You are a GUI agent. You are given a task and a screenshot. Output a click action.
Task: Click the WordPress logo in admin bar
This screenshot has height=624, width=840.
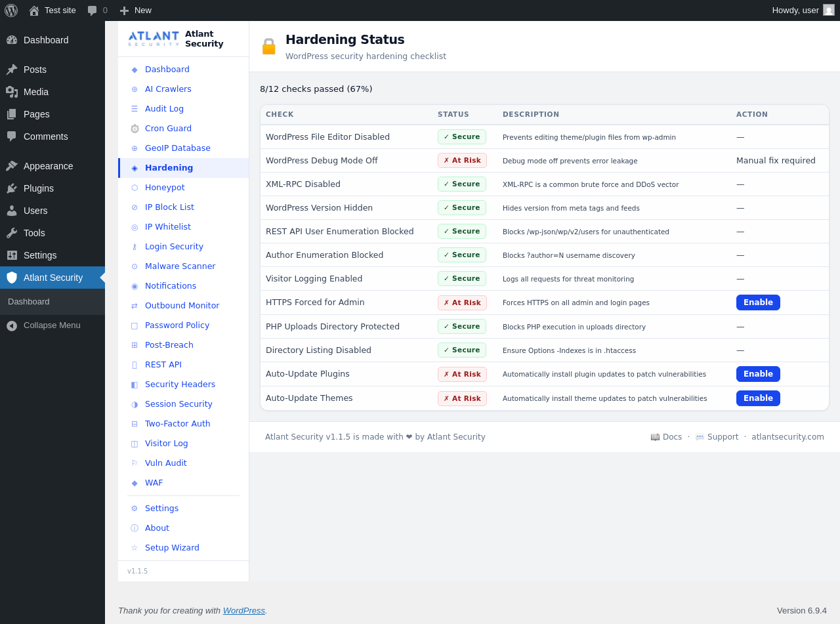coord(11,10)
